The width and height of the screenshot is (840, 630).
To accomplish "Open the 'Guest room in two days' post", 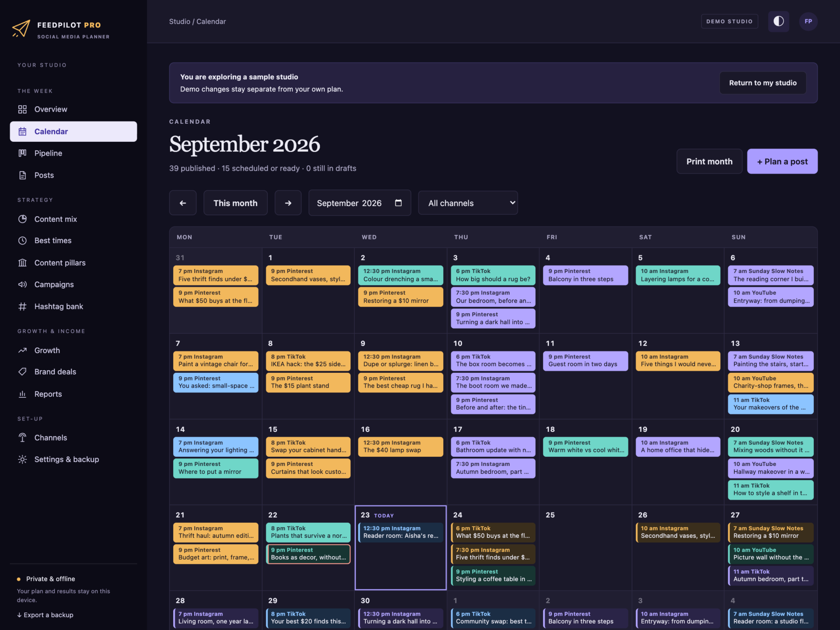I will [x=585, y=361].
